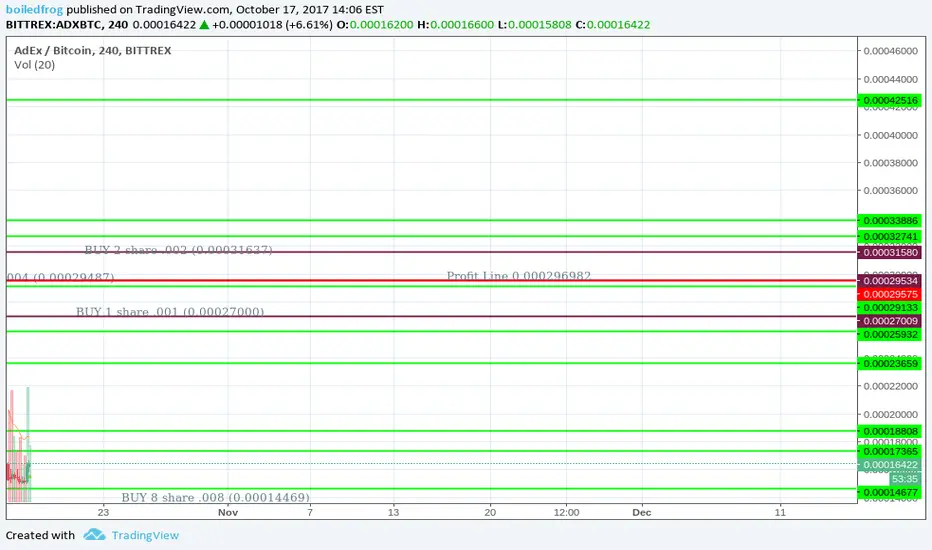
Task: Click the current price 0.00016422 label
Action: pos(890,464)
